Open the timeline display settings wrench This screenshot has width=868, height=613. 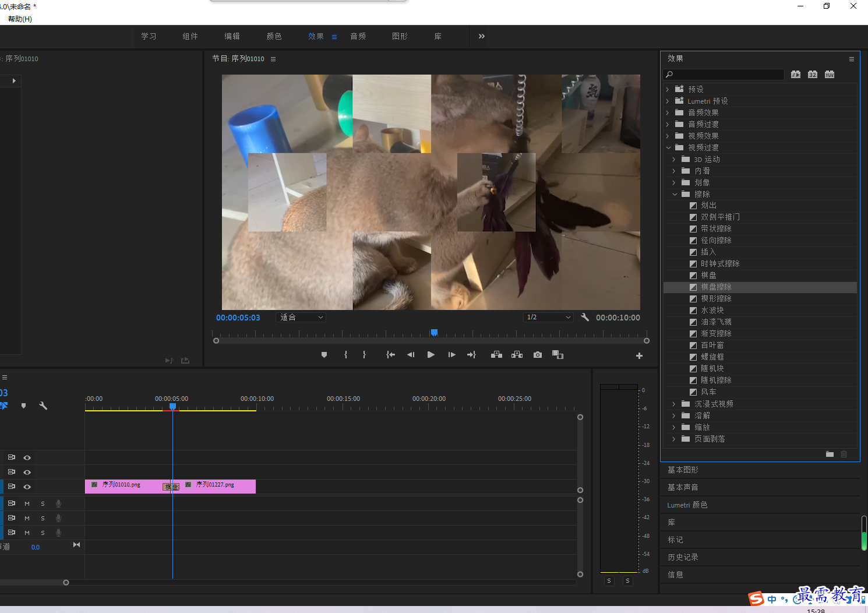tap(43, 406)
